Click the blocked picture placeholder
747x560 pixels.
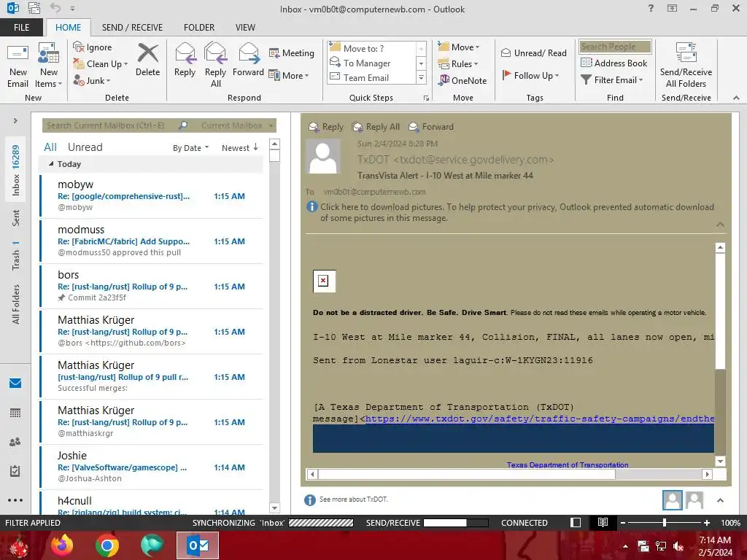pyautogui.click(x=324, y=281)
